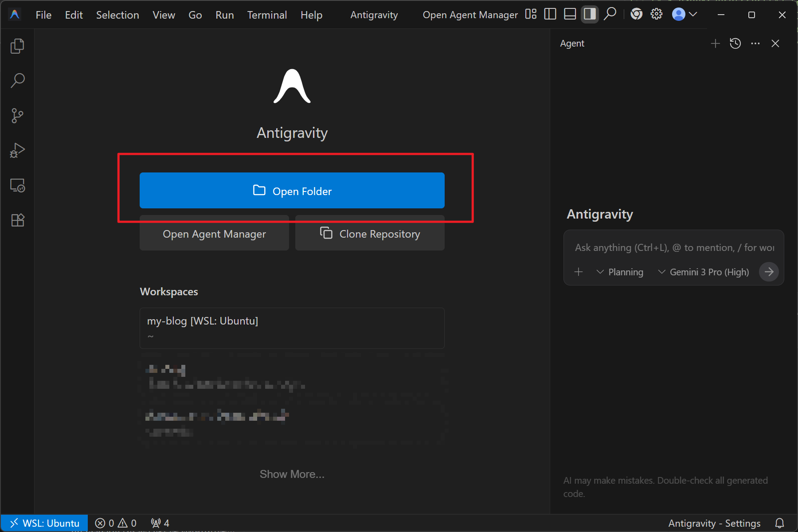
Task: Click the blue Open Folder button
Action: (292, 191)
